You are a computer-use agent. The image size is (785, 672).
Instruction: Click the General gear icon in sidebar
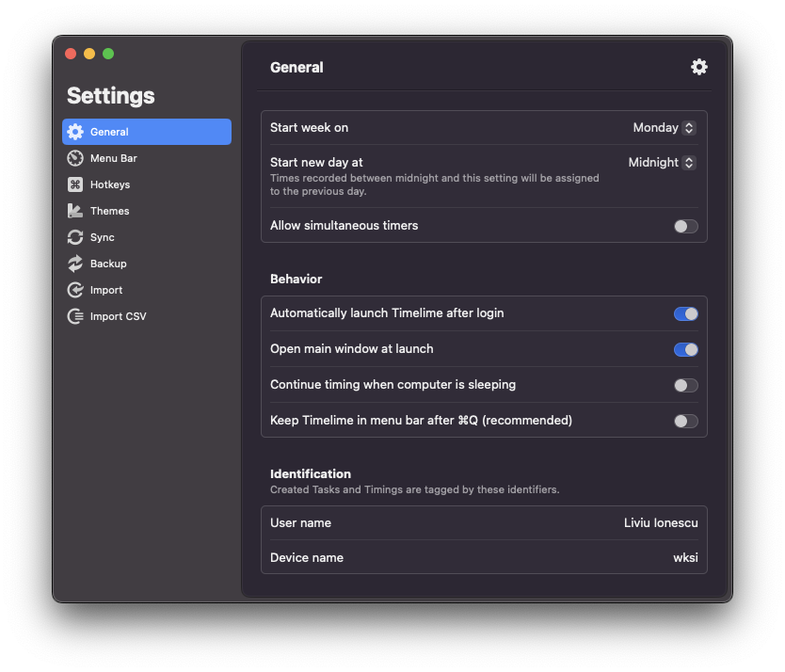coord(75,132)
